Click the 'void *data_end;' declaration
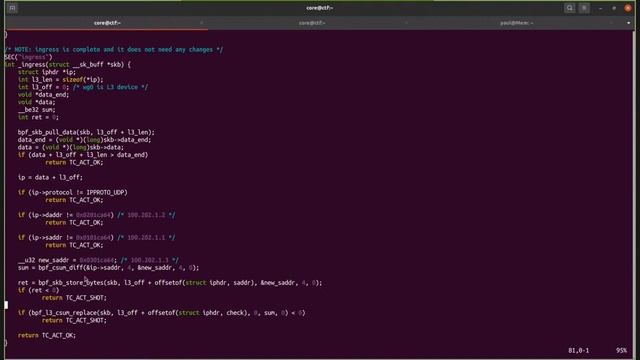 (43, 95)
